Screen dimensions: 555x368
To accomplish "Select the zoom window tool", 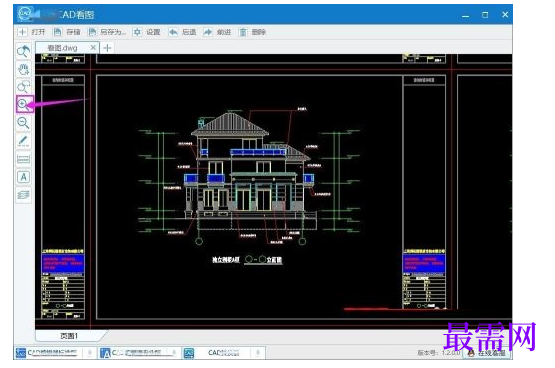I will pos(24,87).
